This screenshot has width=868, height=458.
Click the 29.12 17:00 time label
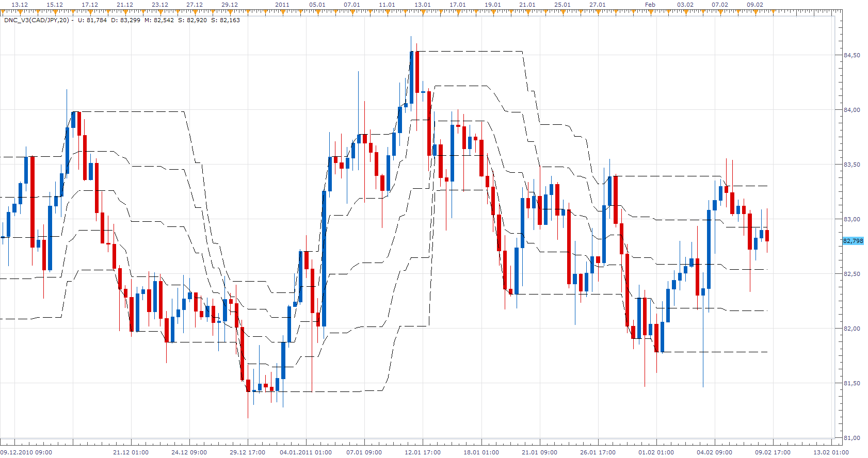(x=248, y=452)
